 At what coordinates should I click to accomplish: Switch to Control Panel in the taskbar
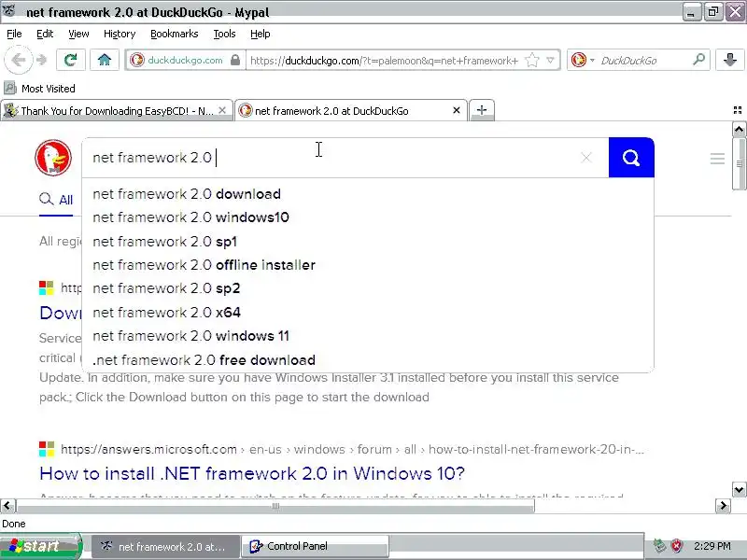click(316, 546)
